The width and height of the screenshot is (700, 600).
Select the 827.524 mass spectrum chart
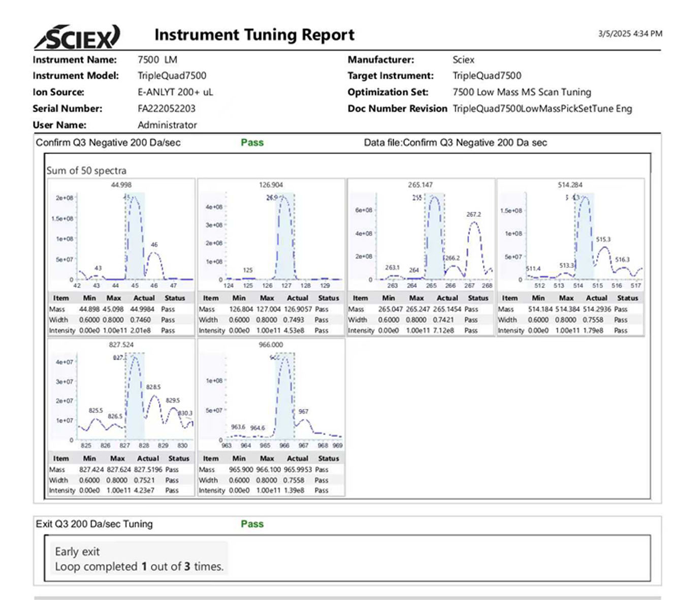(x=121, y=395)
